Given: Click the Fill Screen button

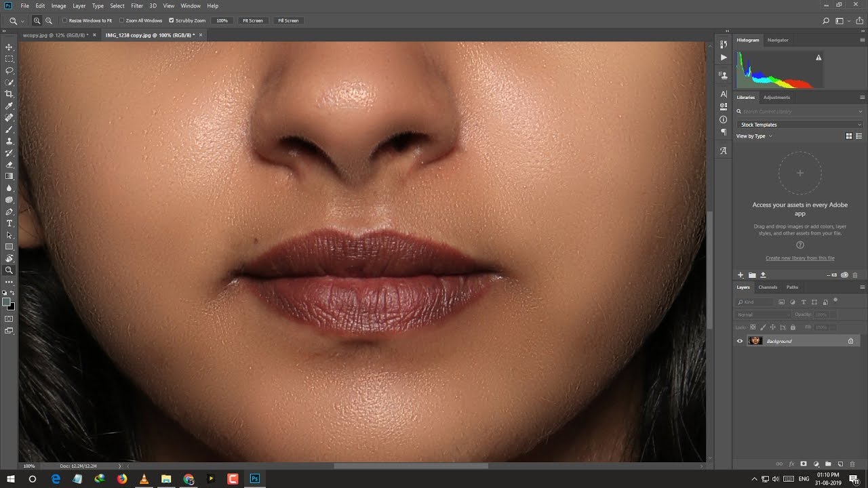Looking at the screenshot, I should pyautogui.click(x=288, y=21).
